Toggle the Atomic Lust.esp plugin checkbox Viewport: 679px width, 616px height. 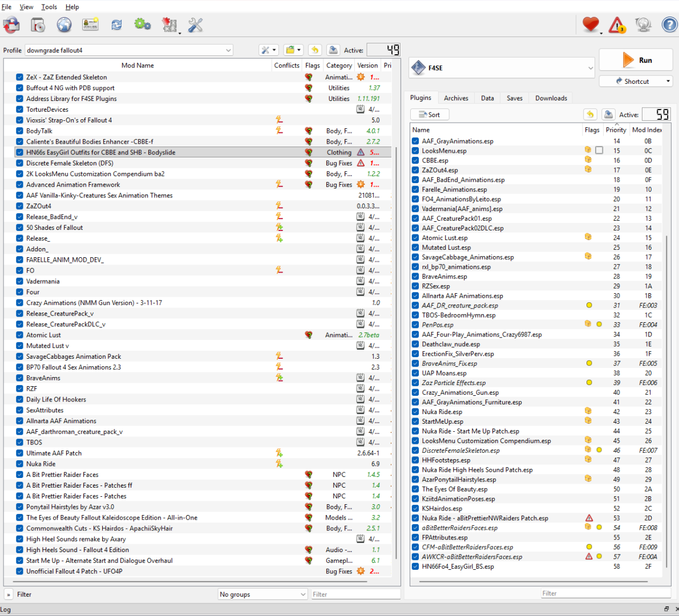pos(415,238)
